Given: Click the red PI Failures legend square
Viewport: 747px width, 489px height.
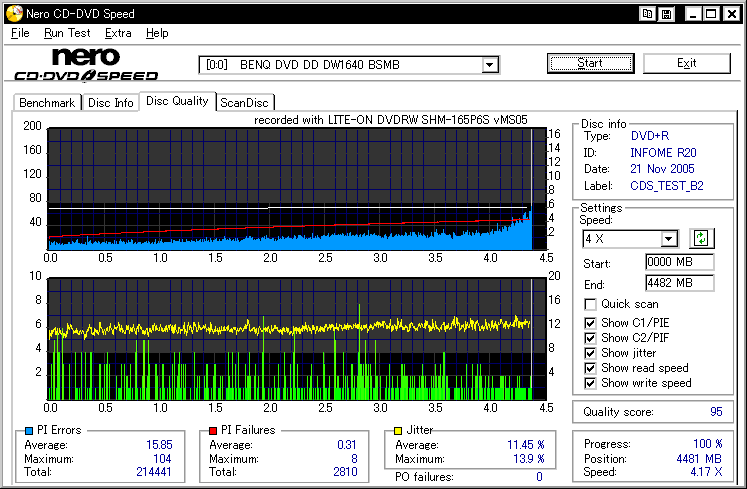Looking at the screenshot, I should 214,430.
